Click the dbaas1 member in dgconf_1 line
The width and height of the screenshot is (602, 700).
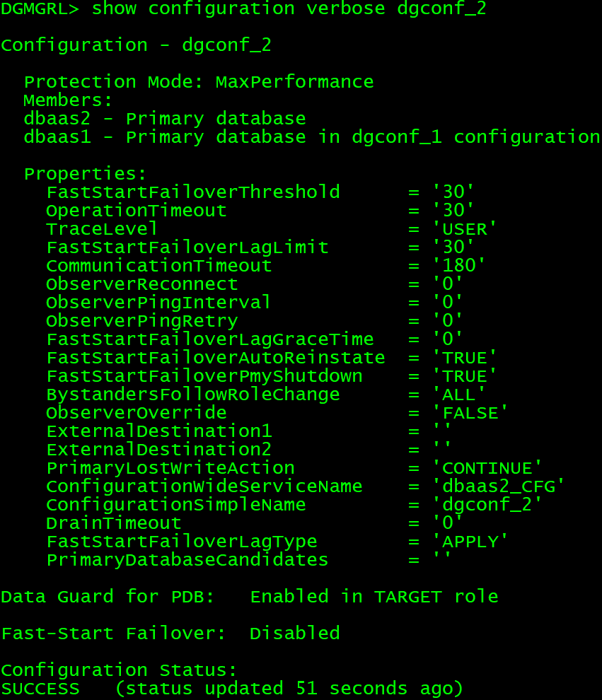coord(311,137)
